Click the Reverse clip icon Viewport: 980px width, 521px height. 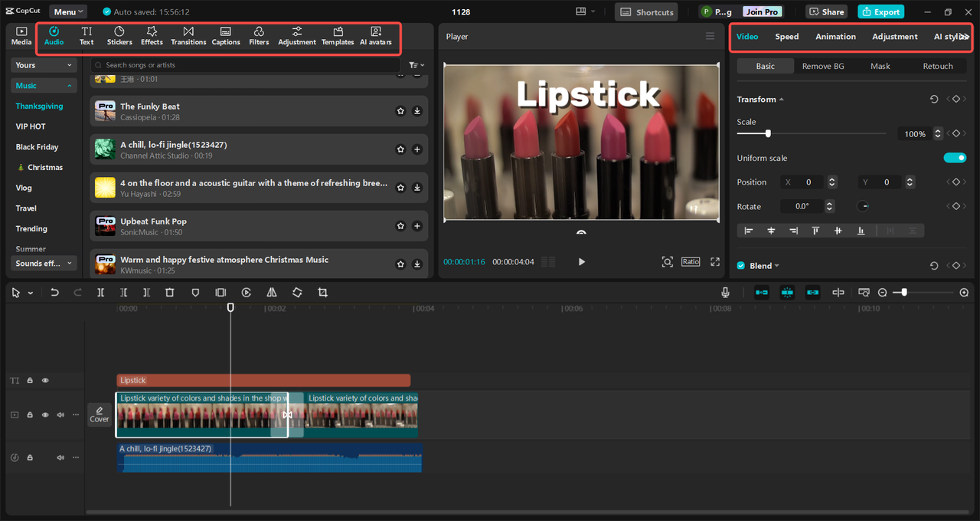tap(247, 293)
